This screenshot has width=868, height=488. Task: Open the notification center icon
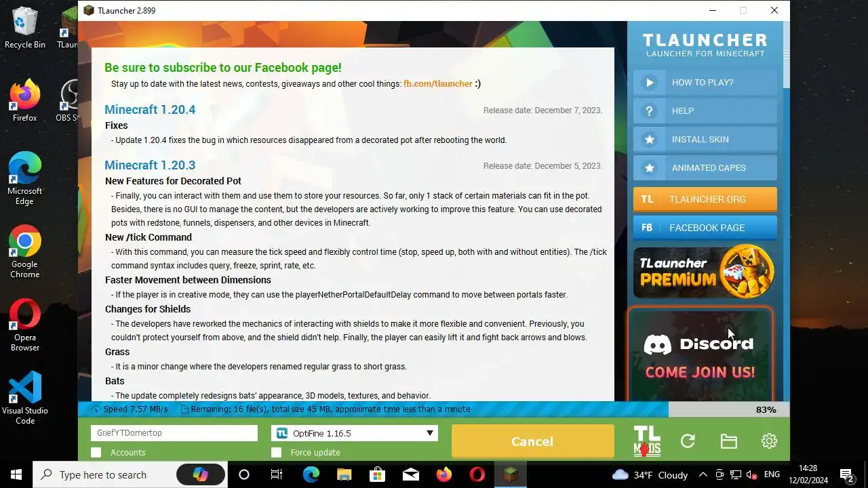point(846,474)
